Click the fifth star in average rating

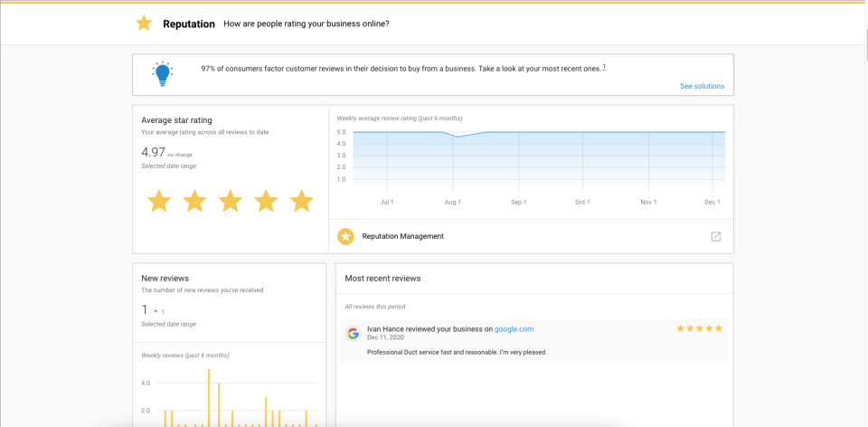click(301, 201)
